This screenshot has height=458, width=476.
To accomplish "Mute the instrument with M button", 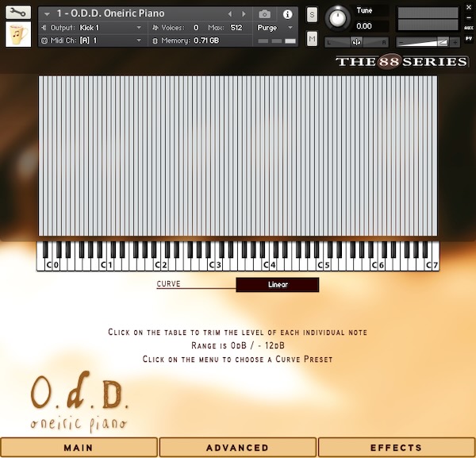I will pyautogui.click(x=312, y=39).
